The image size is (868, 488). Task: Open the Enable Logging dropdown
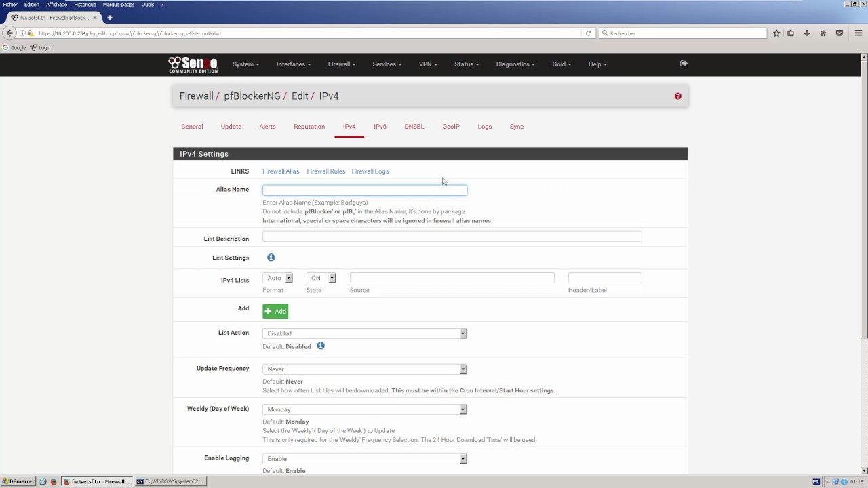click(x=365, y=459)
